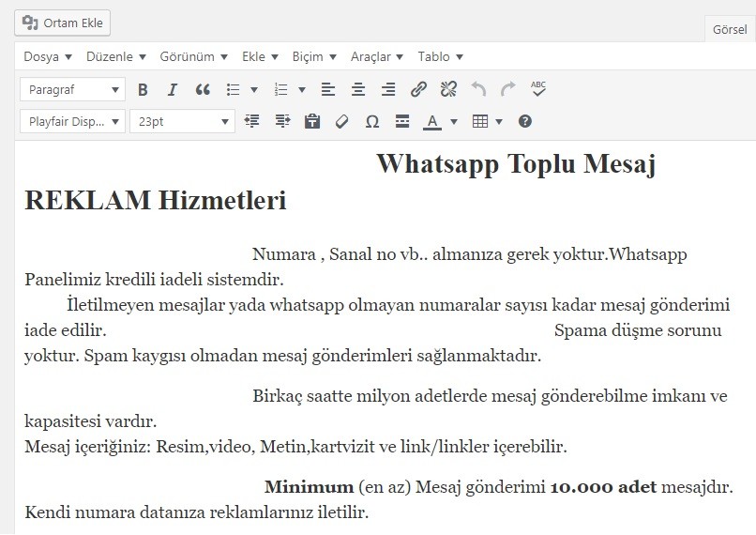
Task: Apply the text color
Action: [x=432, y=121]
